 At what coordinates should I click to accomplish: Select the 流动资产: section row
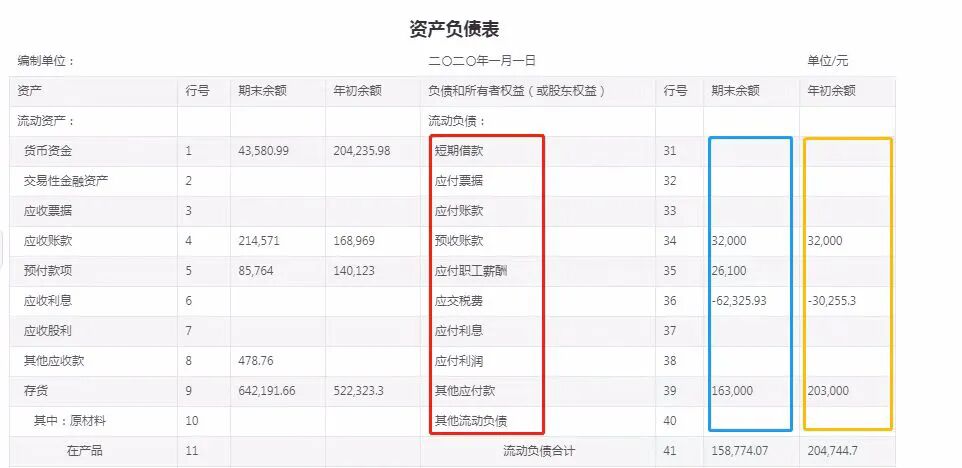46,121
